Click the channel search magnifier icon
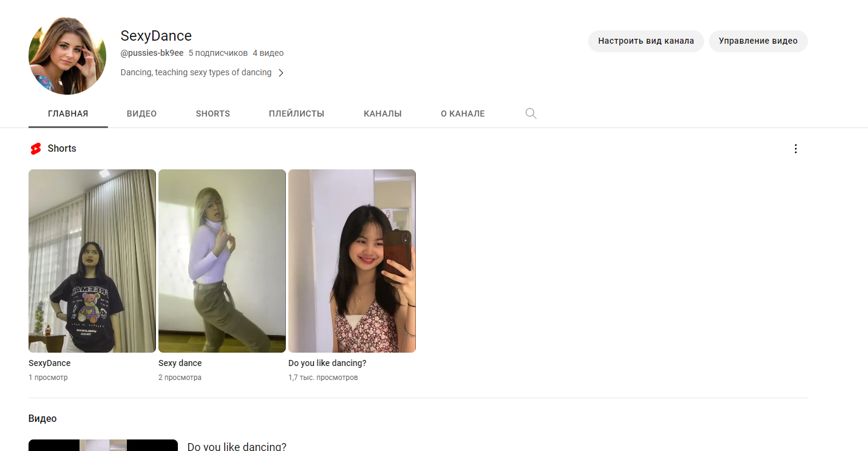This screenshot has width=868, height=451. (531, 114)
